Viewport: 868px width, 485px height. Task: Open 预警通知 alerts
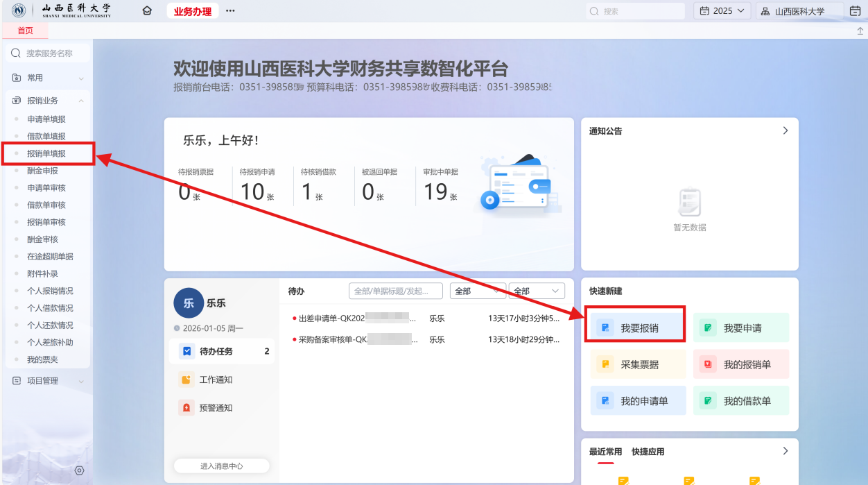click(216, 408)
